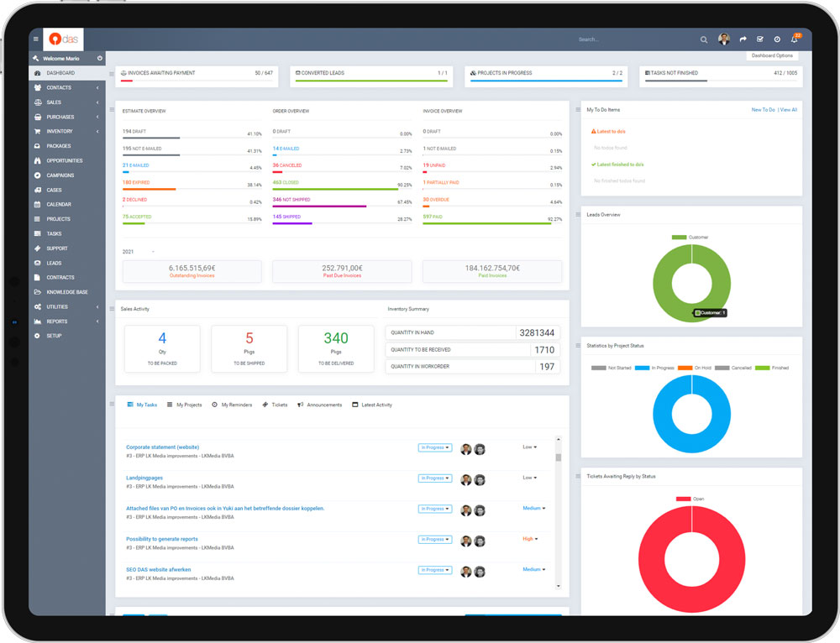This screenshot has height=643, width=840.
Task: Open Possibility to generate reports task
Action: click(162, 539)
